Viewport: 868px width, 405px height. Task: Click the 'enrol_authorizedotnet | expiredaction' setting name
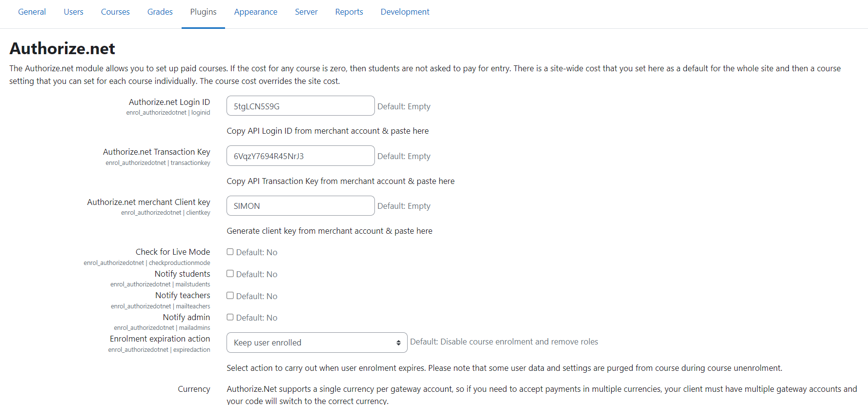(159, 350)
